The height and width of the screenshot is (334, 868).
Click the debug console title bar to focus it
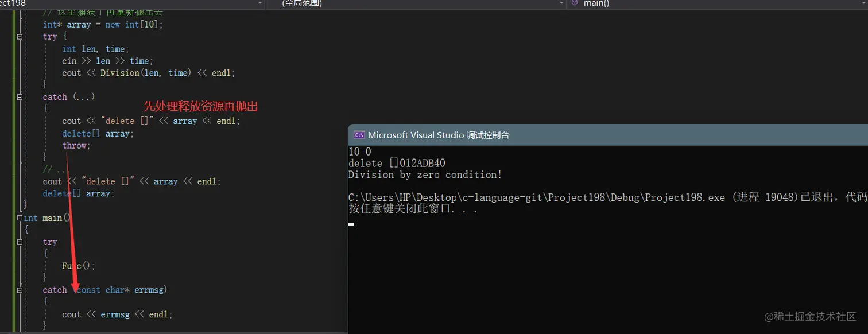(517, 135)
